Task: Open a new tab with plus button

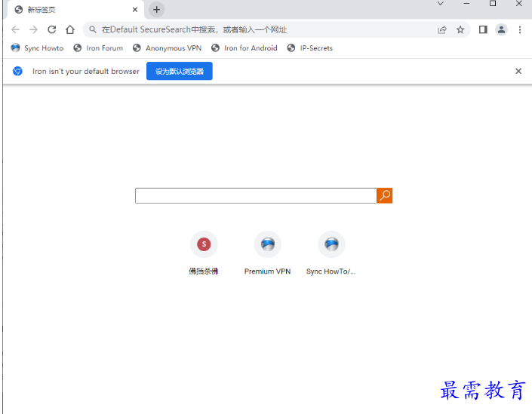Action: (x=156, y=10)
